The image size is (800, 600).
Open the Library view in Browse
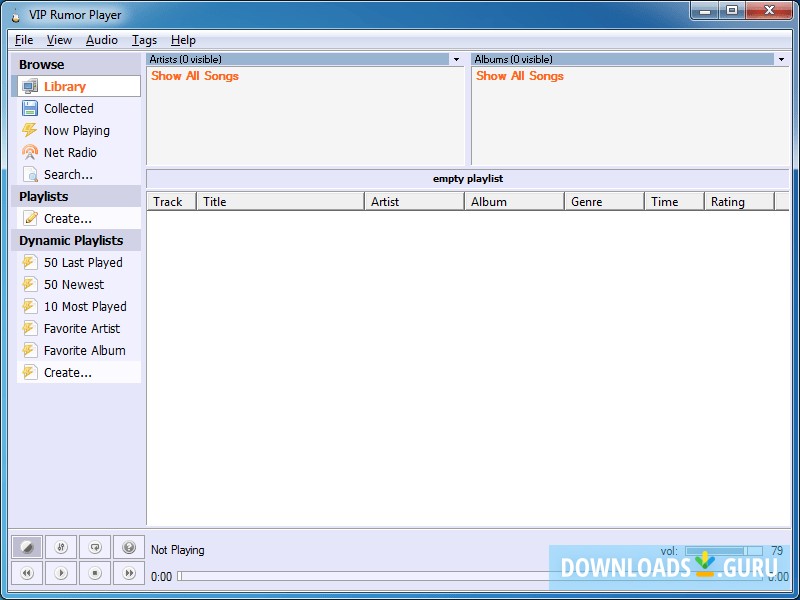tap(79, 86)
